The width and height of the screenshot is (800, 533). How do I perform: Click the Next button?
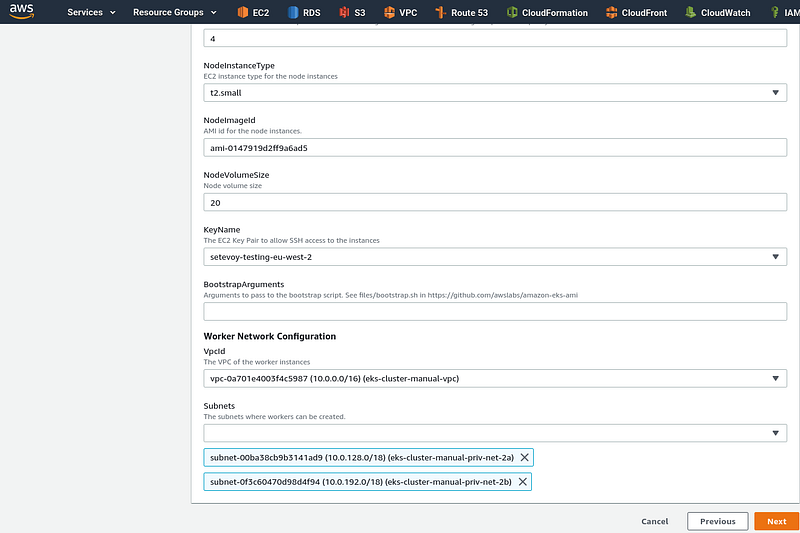[777, 521]
